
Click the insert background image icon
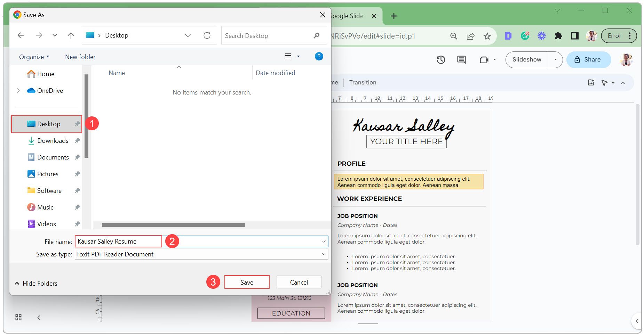point(590,82)
